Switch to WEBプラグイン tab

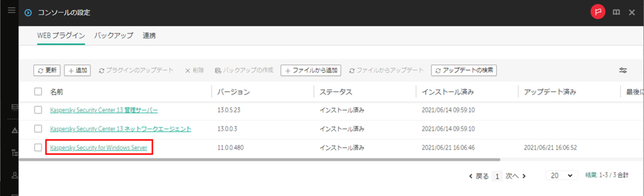(x=61, y=36)
